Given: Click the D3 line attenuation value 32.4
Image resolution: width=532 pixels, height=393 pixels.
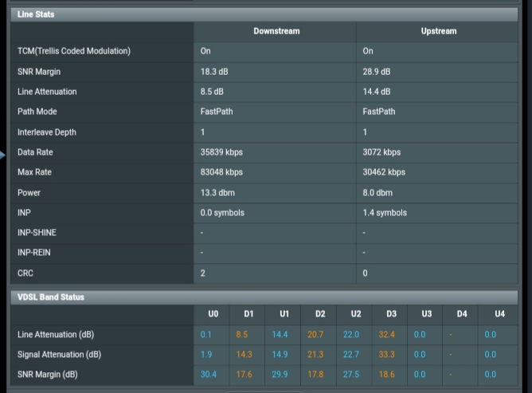Looking at the screenshot, I should (x=386, y=335).
